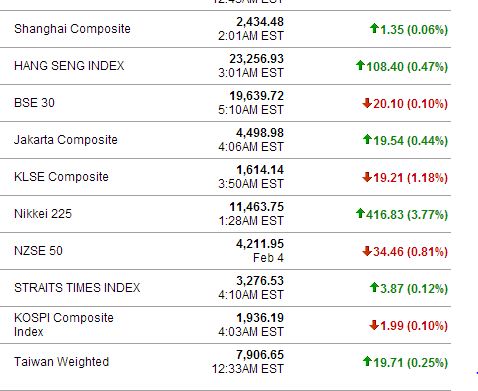Viewport: 478px width, 391px height.
Task: Click the green up arrow for Jakarta Composite
Action: (367, 139)
